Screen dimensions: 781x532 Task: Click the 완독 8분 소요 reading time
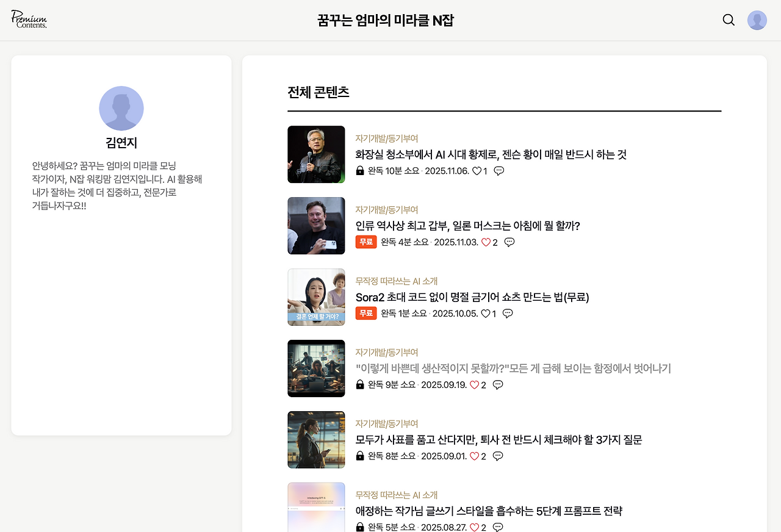(x=392, y=456)
